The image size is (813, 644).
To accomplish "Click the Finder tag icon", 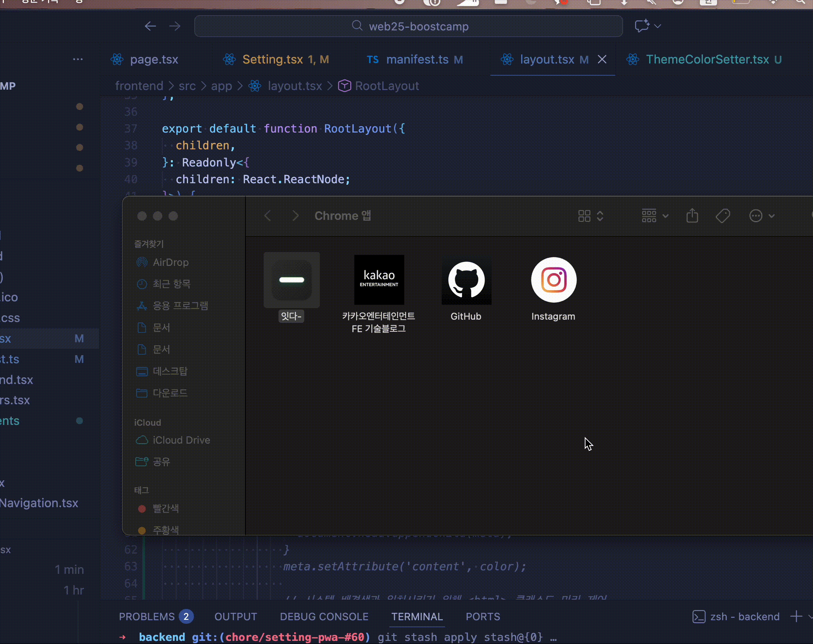I will click(723, 216).
